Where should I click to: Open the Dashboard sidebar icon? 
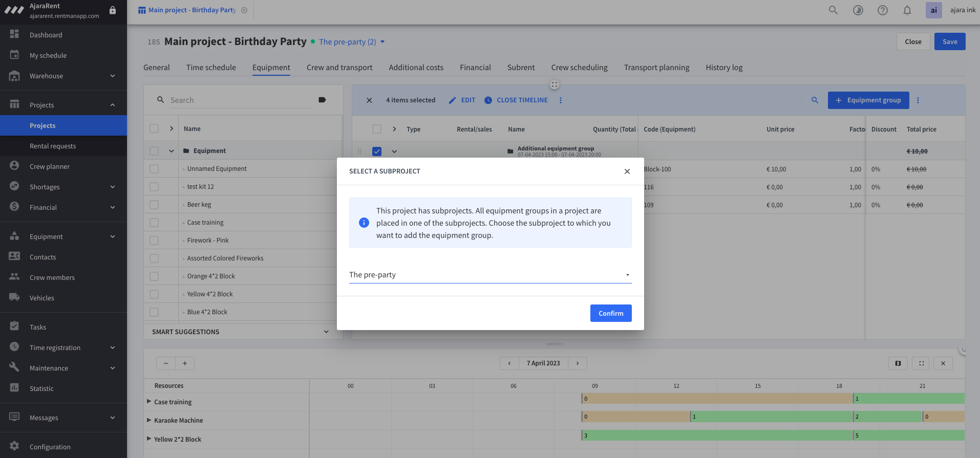(14, 34)
